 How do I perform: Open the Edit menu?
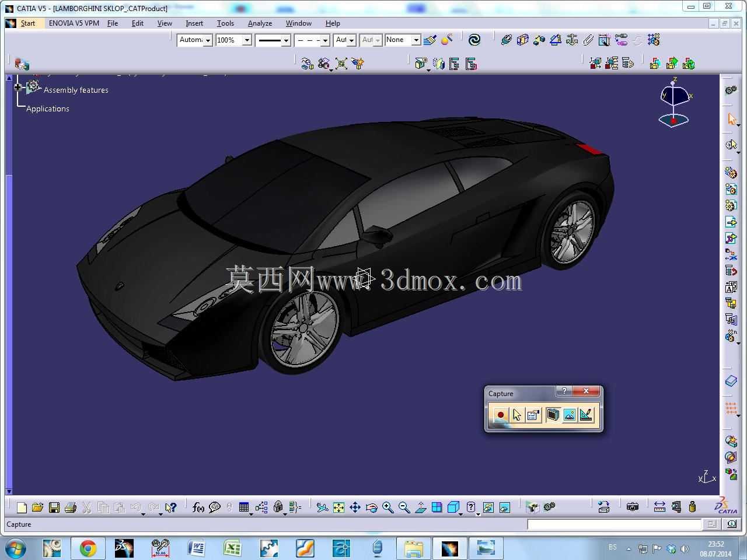click(138, 23)
